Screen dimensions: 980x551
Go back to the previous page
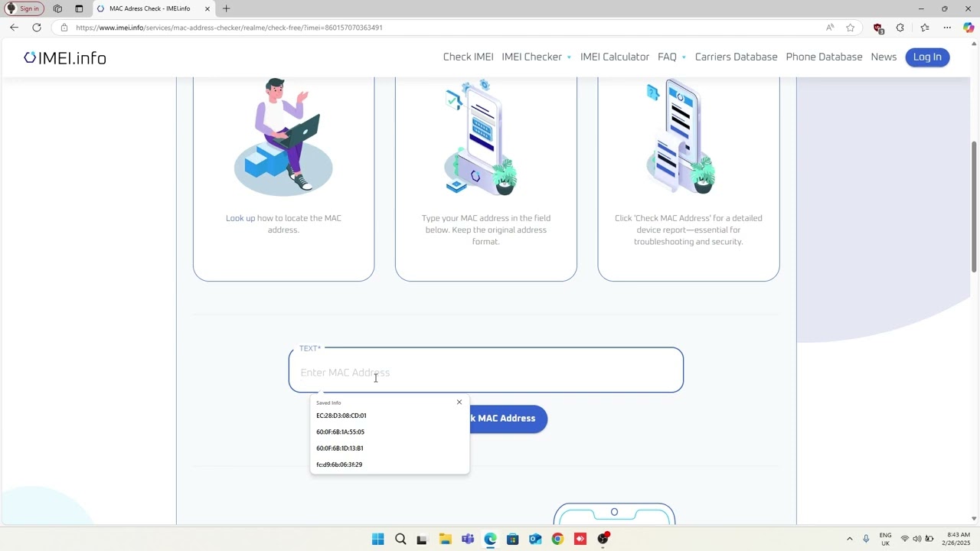(x=14, y=28)
